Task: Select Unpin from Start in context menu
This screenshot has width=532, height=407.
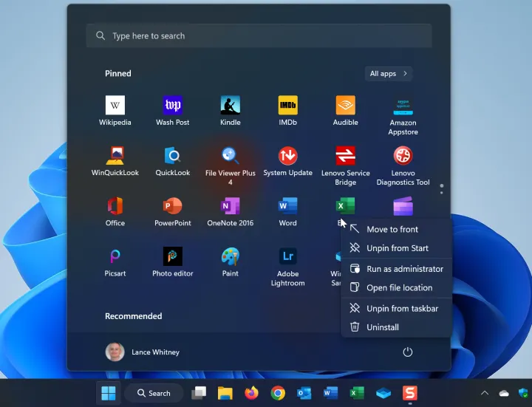Action: pyautogui.click(x=397, y=248)
